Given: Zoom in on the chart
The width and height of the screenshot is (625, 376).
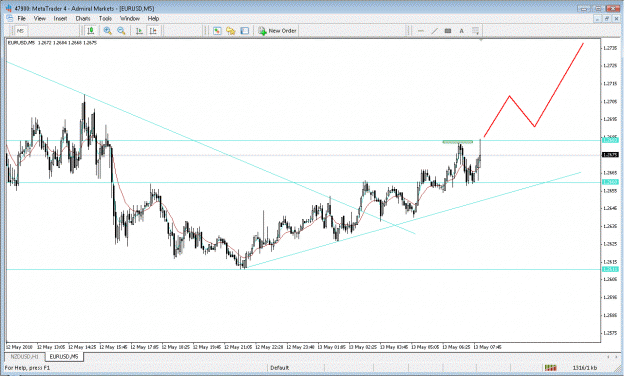Looking at the screenshot, I should point(108,31).
